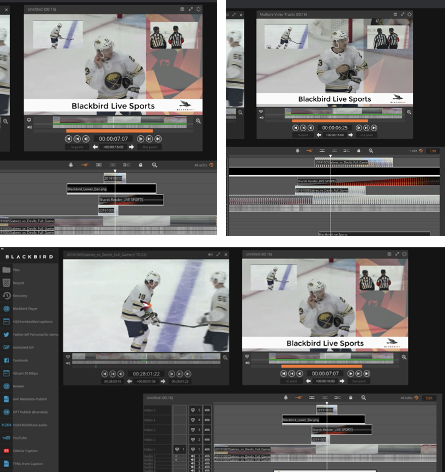The image size is (445, 472).
Task: Mute audio using the bottom screenshot record viewer speaker icon
Action: point(247,362)
